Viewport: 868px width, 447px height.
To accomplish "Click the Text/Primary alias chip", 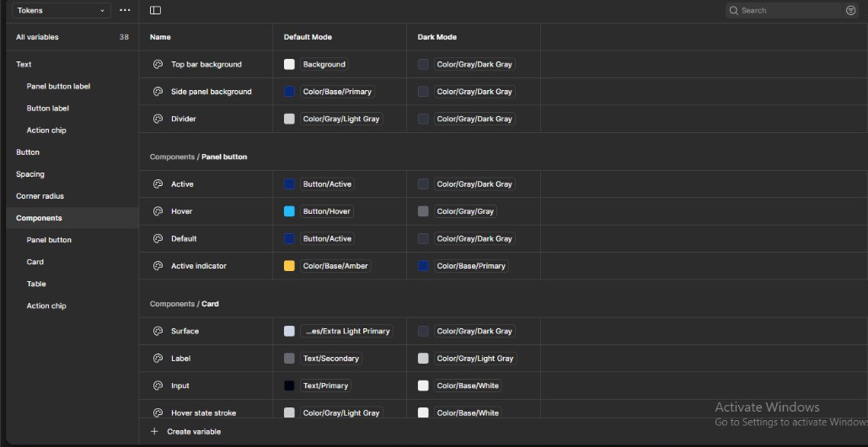I will click(325, 386).
